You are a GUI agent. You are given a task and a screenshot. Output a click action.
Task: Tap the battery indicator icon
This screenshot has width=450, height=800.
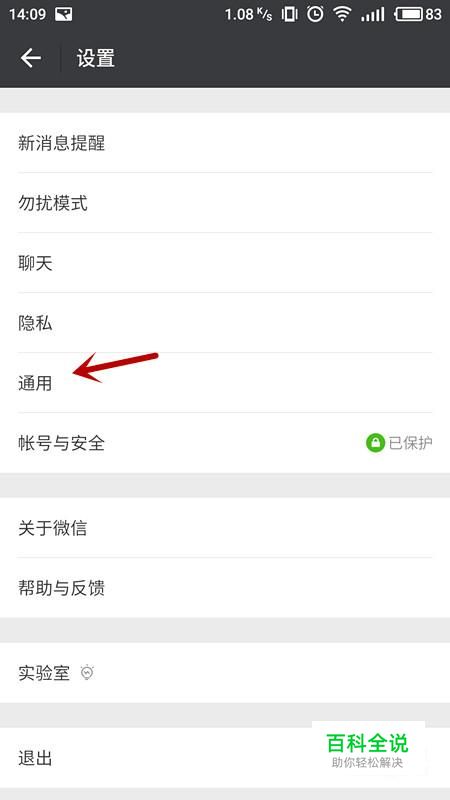pyautogui.click(x=408, y=14)
